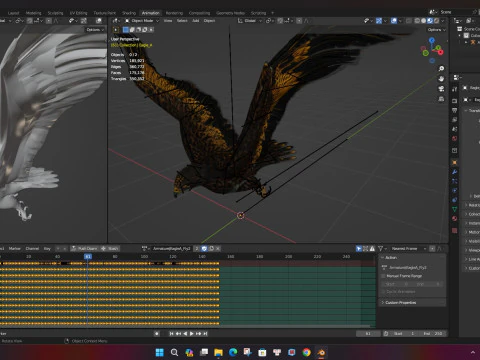The height and width of the screenshot is (360, 480).
Task: Toggle show gizmos in main viewport
Action: coord(379,21)
